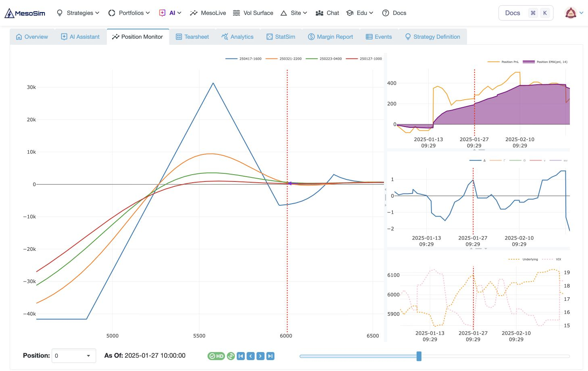Image resolution: width=588 pixels, height=371 pixels.
Task: Open the Portfolios menu
Action: point(129,13)
